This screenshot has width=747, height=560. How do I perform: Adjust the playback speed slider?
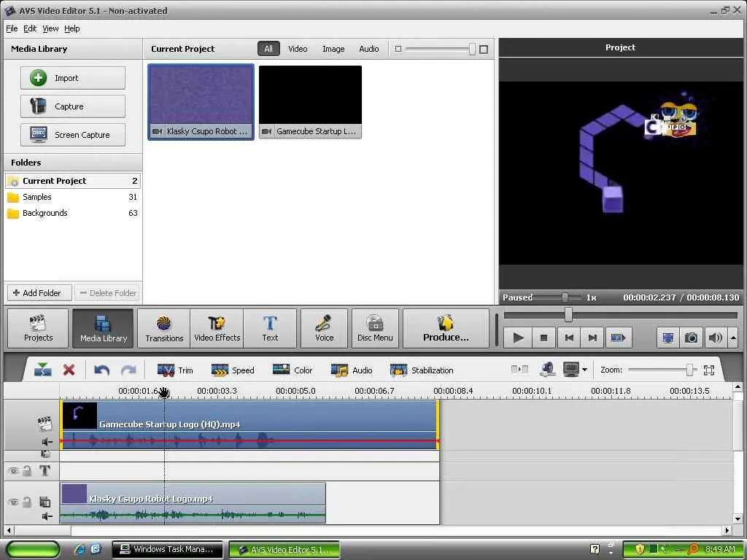565,297
